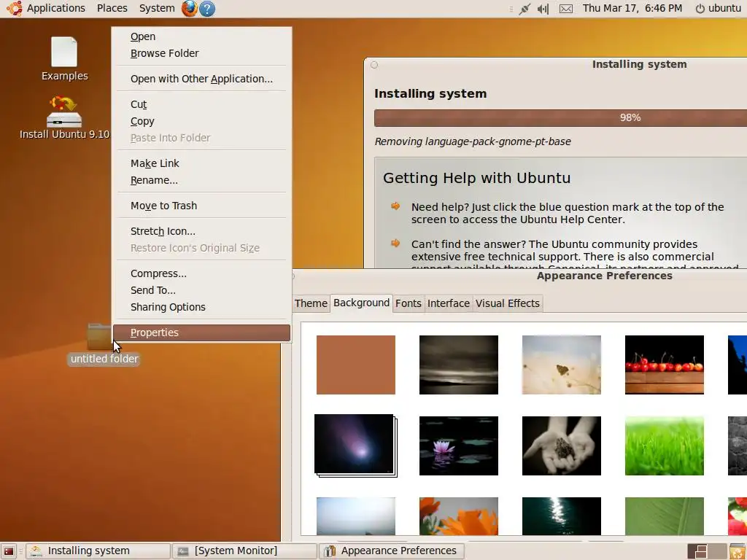Open the Applications menu
This screenshot has width=747, height=560.
55,8
